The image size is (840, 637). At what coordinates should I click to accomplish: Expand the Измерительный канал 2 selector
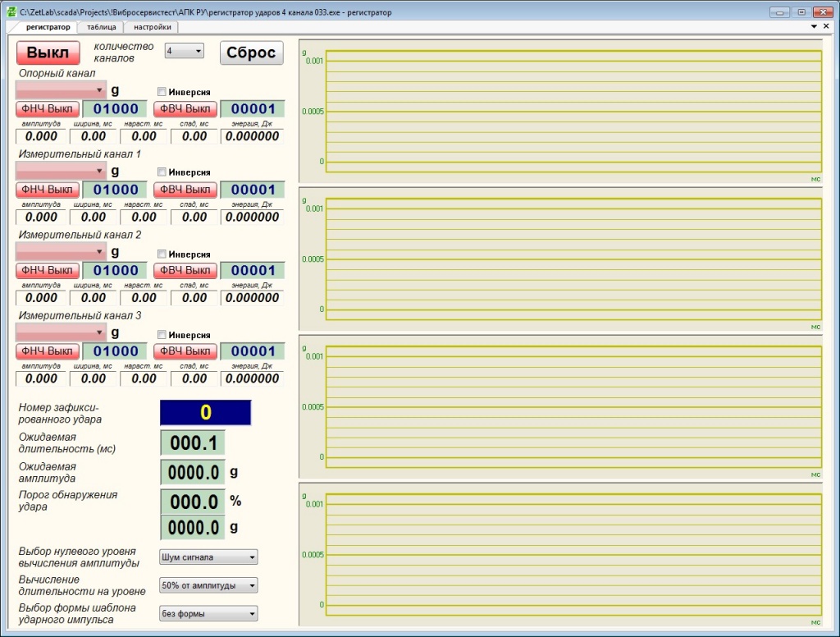tap(61, 251)
